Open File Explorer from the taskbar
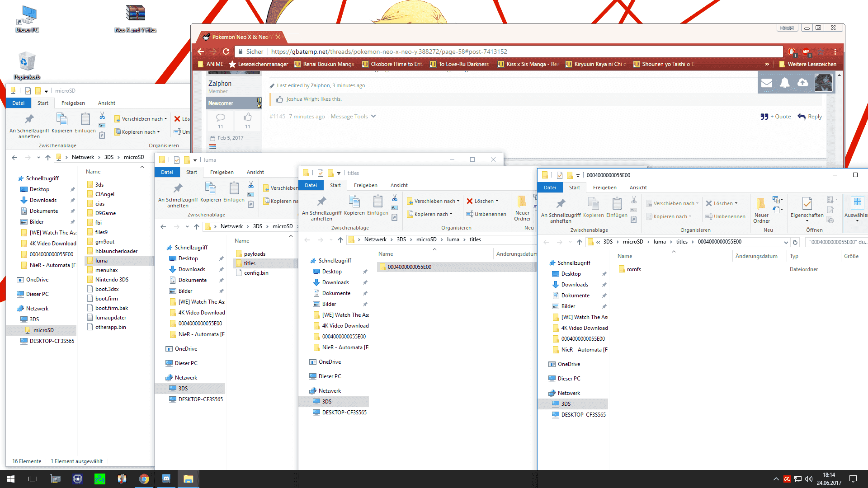Image resolution: width=868 pixels, height=488 pixels. pos(188,479)
